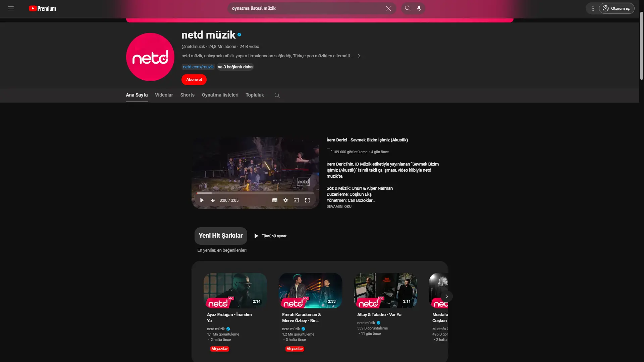644x362 pixels.
Task: Click the Emrah Karaduman & Merve Özbey title
Action: (x=302, y=318)
